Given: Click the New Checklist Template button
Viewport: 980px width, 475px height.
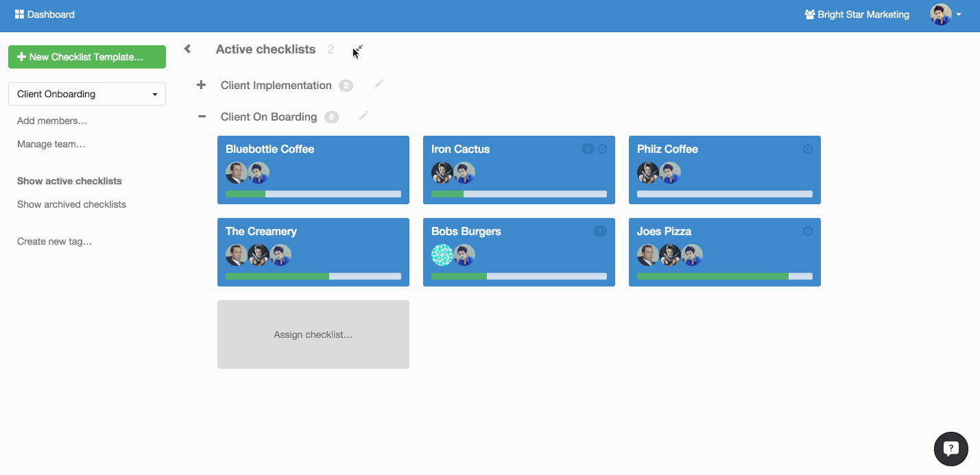Looking at the screenshot, I should [x=86, y=57].
